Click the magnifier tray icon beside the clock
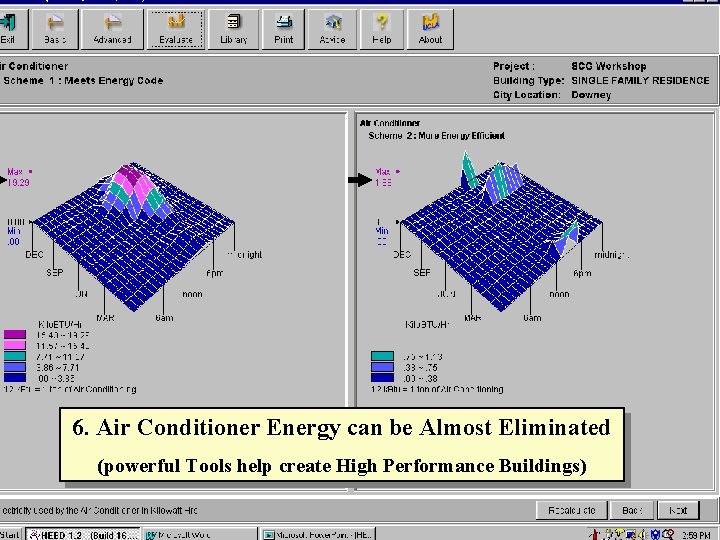 click(668, 534)
